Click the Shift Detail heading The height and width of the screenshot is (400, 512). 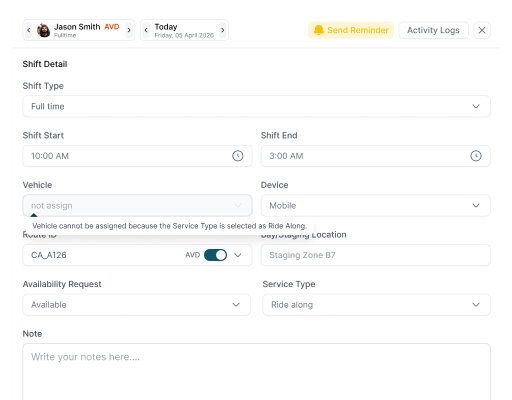click(x=45, y=64)
